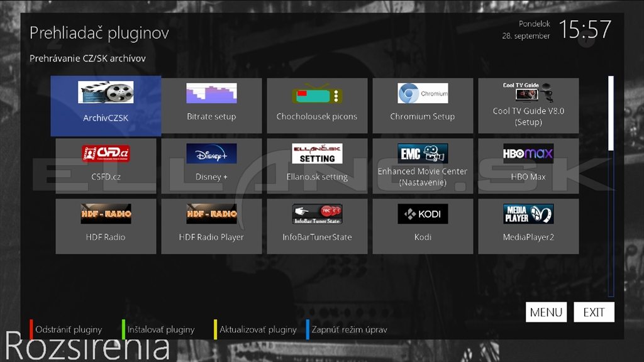Open the Media Player icon

pyautogui.click(x=528, y=214)
